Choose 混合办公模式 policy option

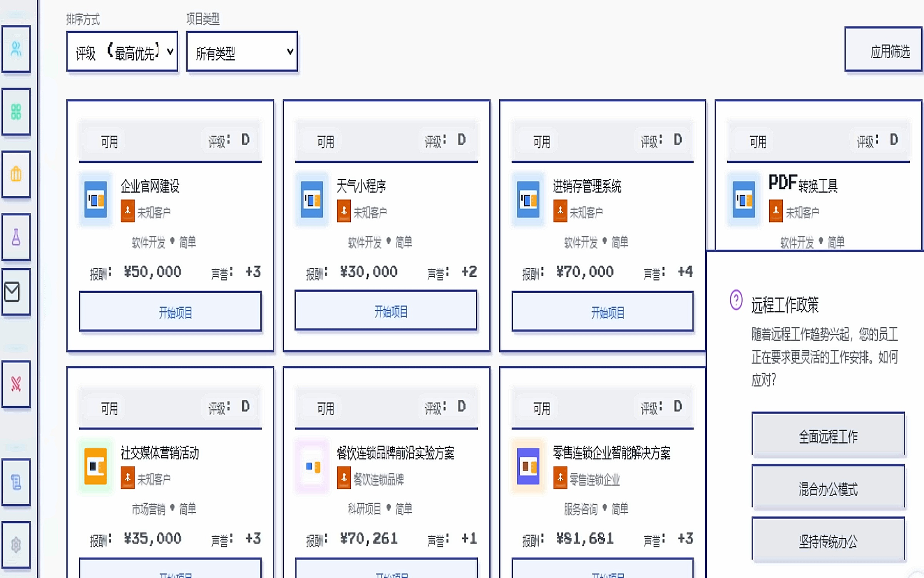tap(828, 487)
